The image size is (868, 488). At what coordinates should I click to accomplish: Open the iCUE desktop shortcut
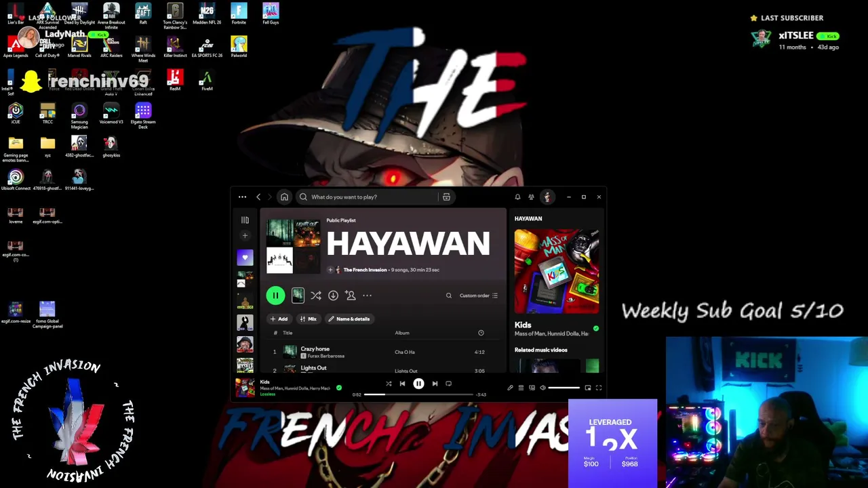(16, 114)
